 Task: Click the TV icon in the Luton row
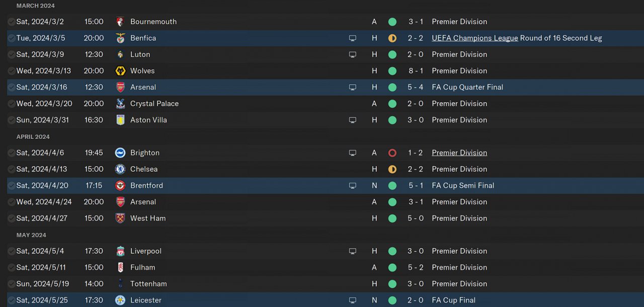click(x=353, y=55)
